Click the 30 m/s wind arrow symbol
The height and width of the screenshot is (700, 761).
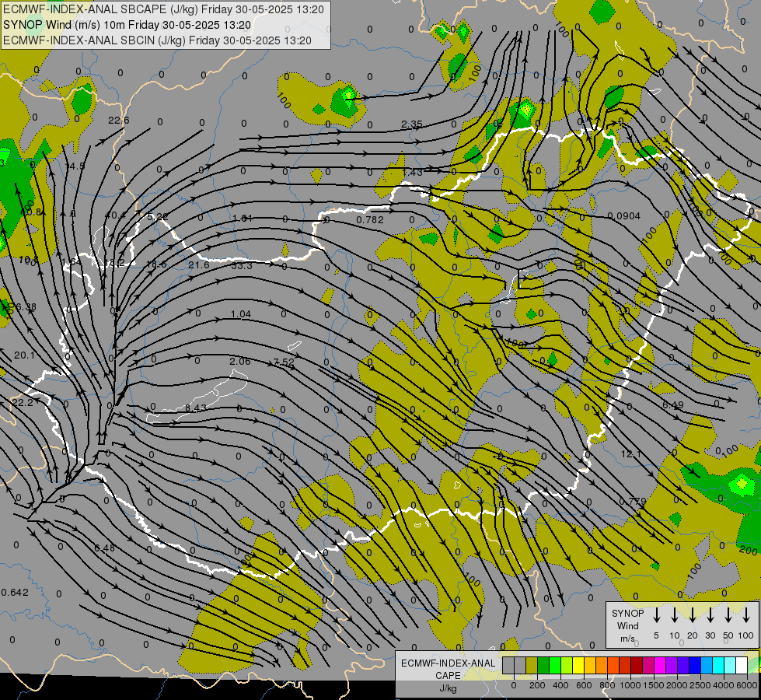pos(710,615)
